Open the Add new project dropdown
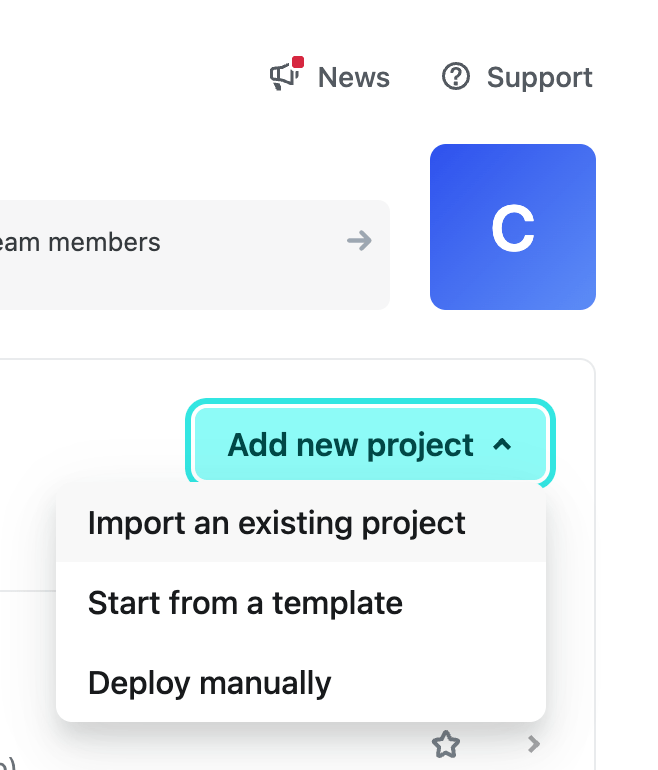Image resolution: width=658 pixels, height=770 pixels. pos(369,444)
